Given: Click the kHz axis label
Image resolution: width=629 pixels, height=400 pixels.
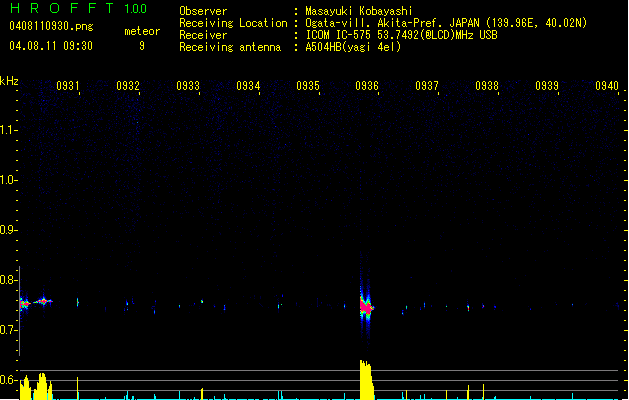Looking at the screenshot, I should pyautogui.click(x=9, y=80).
